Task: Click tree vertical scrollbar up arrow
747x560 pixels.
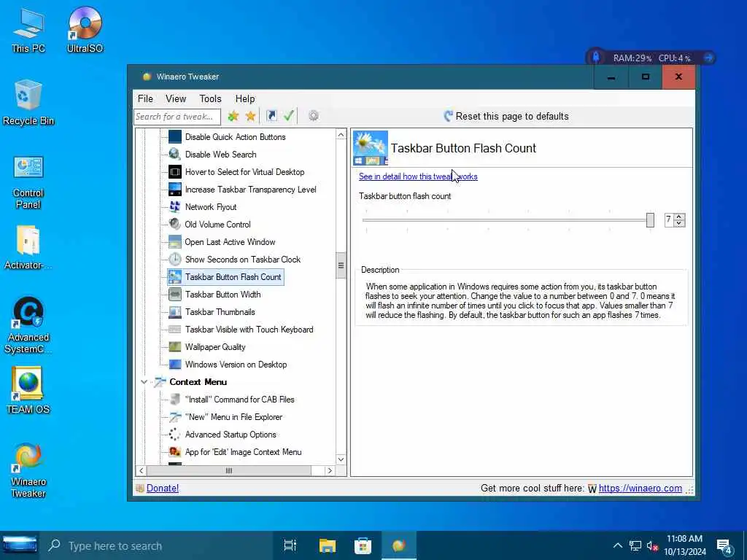Action: (341, 135)
